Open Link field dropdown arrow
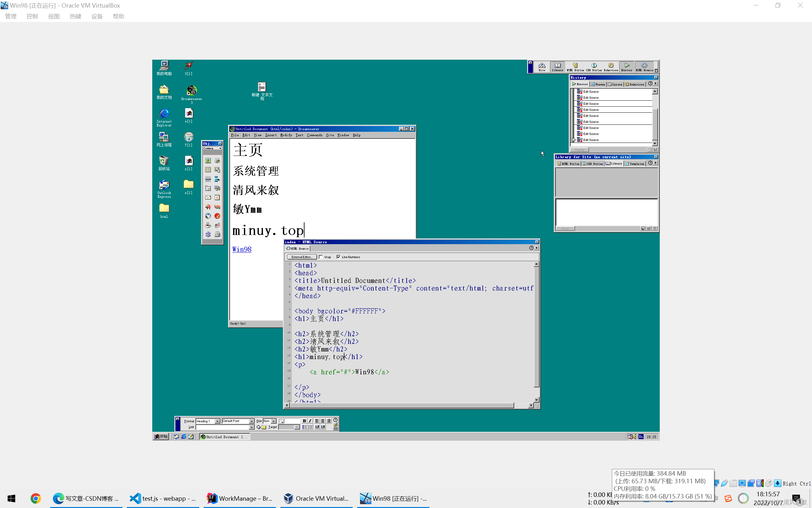 tap(252, 427)
